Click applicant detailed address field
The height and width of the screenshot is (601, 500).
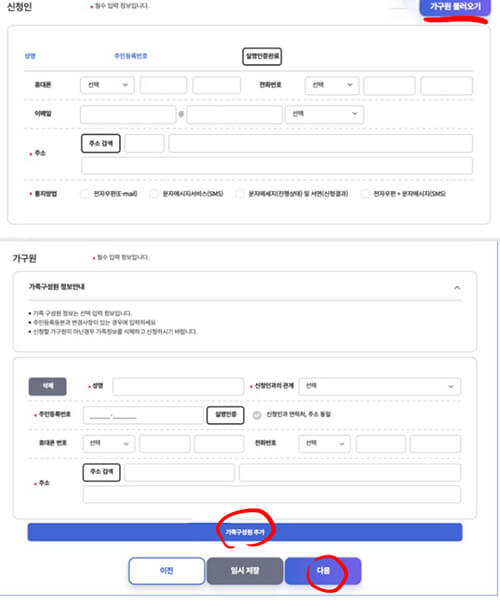(x=277, y=166)
